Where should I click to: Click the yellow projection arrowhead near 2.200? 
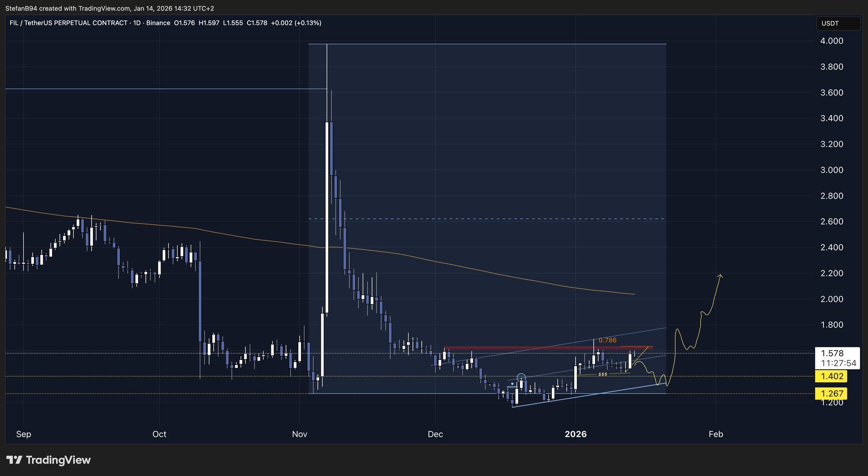pyautogui.click(x=720, y=277)
